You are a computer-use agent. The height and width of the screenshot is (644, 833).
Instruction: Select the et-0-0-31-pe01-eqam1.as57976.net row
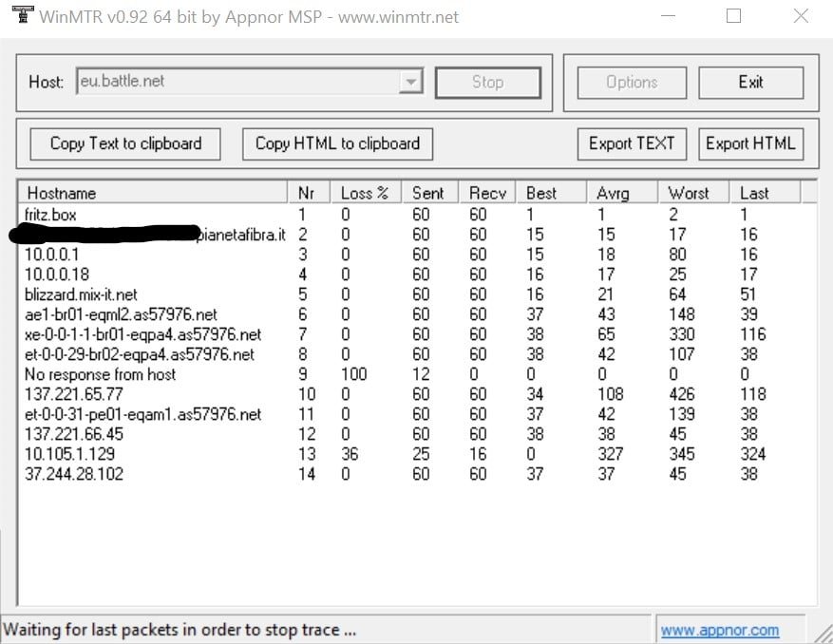[x=409, y=414]
